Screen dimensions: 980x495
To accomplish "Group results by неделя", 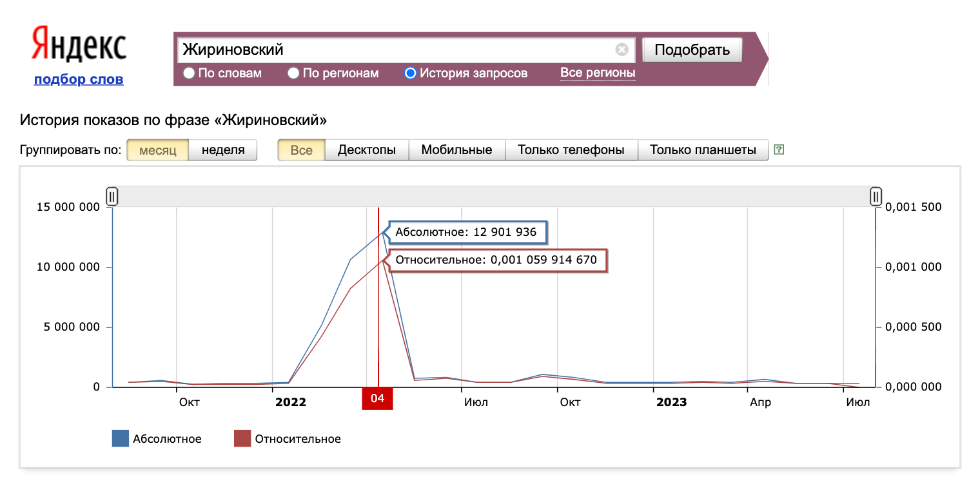I will [x=223, y=150].
